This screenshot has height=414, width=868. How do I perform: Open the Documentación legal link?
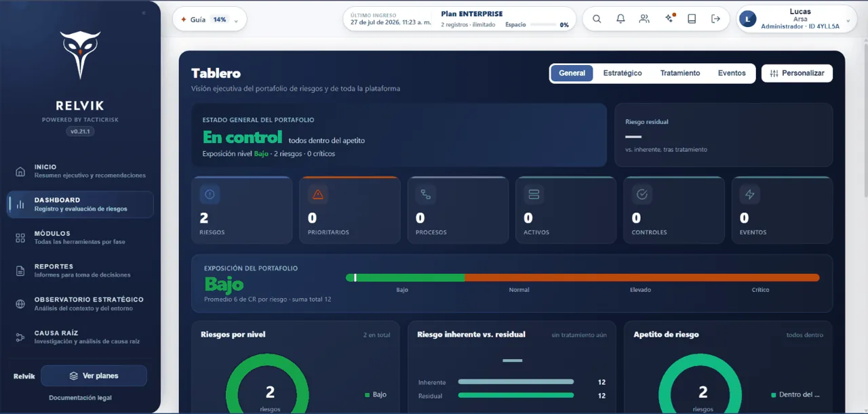80,398
